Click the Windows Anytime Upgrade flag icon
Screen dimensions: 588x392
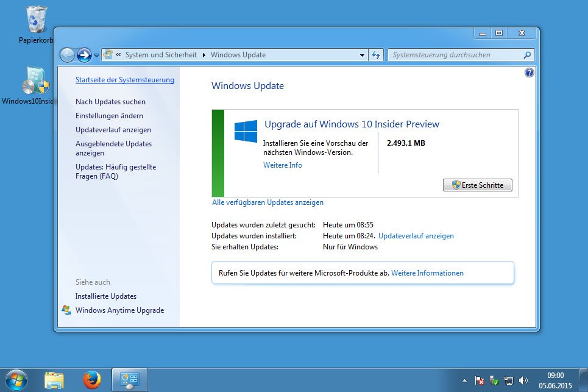click(66, 310)
